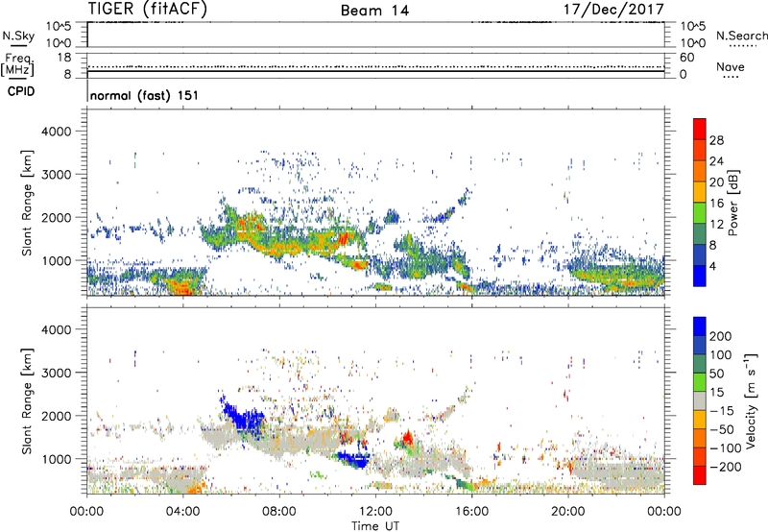Image resolution: width=768 pixels, height=532 pixels.
Task: Click the N.Search legend label
Action: 741,36
